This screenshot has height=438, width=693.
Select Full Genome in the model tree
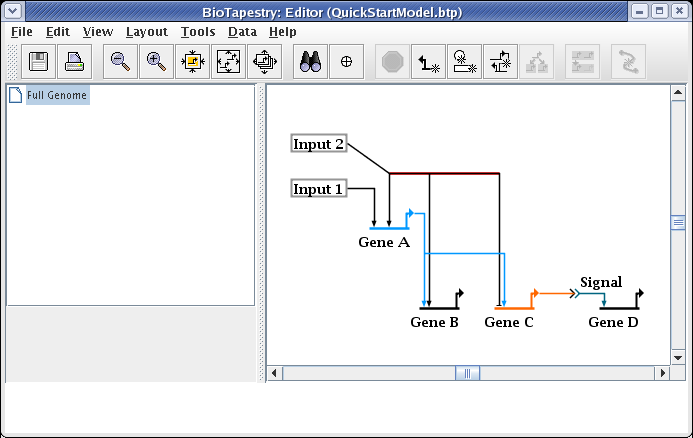click(57, 96)
